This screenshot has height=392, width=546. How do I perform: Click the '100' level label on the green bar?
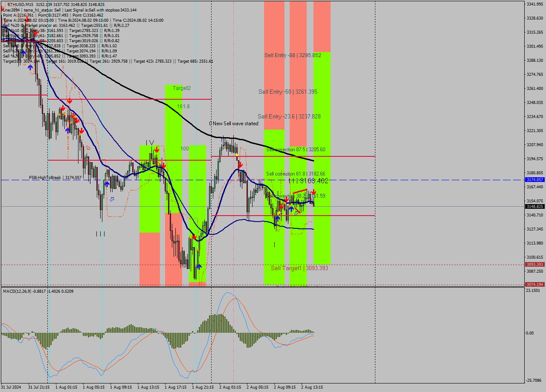[184, 149]
